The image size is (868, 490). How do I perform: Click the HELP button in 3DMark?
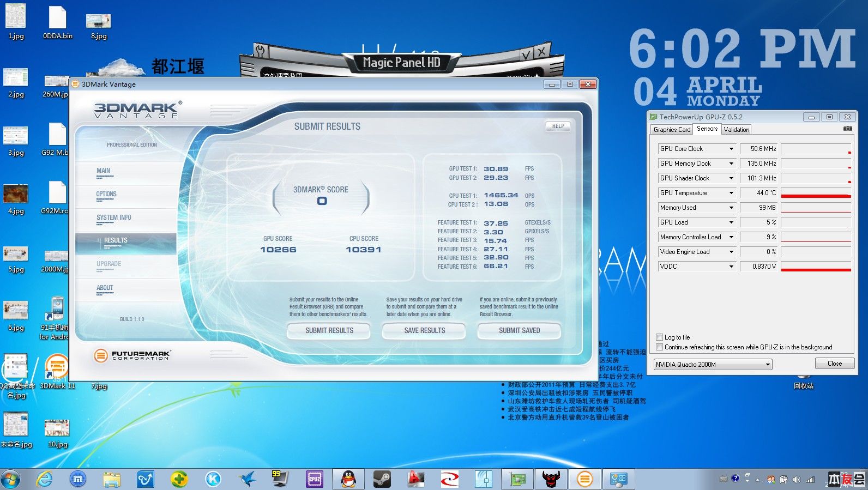coord(558,126)
